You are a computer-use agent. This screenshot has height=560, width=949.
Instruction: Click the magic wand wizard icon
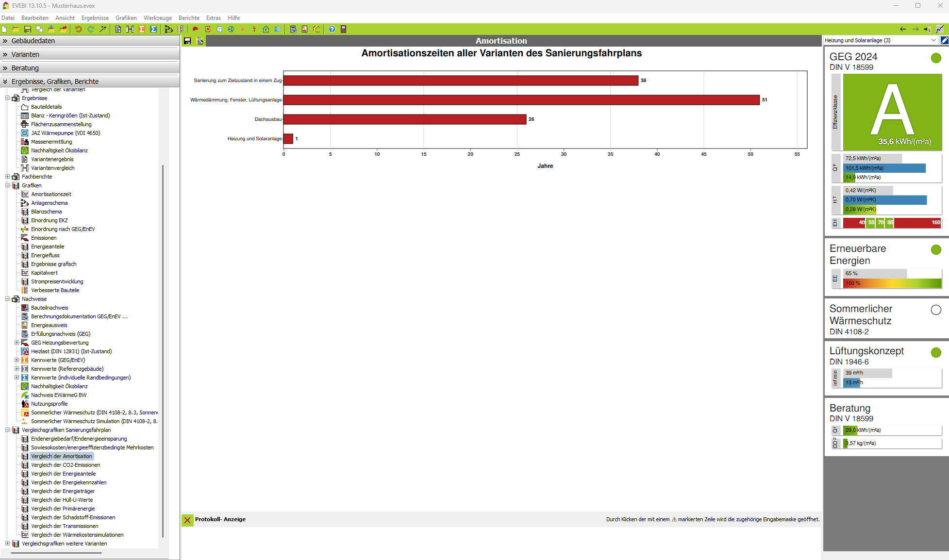pyautogui.click(x=103, y=29)
